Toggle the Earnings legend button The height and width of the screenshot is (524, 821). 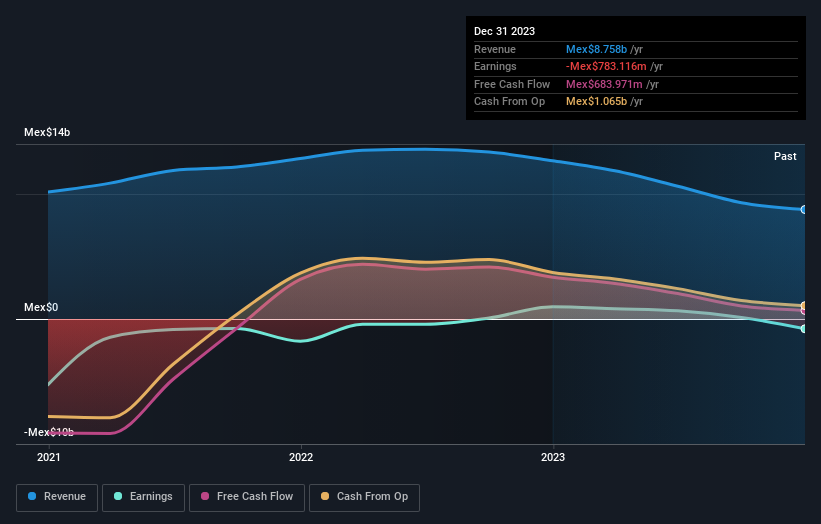pyautogui.click(x=143, y=497)
